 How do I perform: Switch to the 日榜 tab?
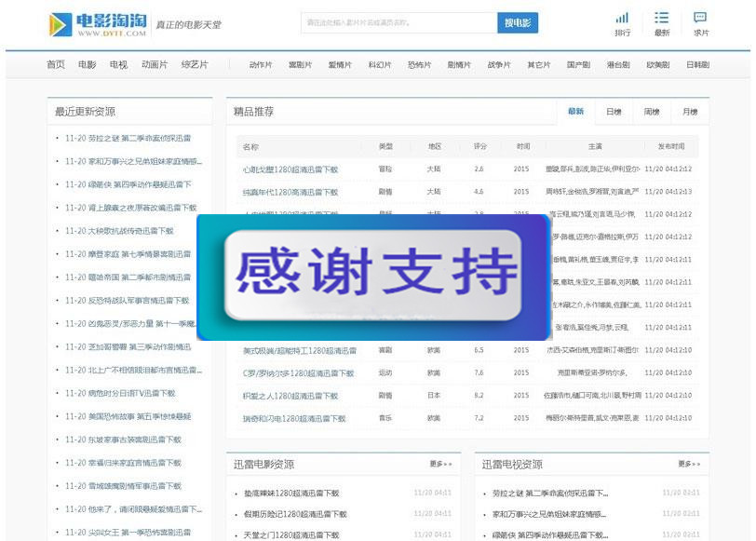(613, 112)
